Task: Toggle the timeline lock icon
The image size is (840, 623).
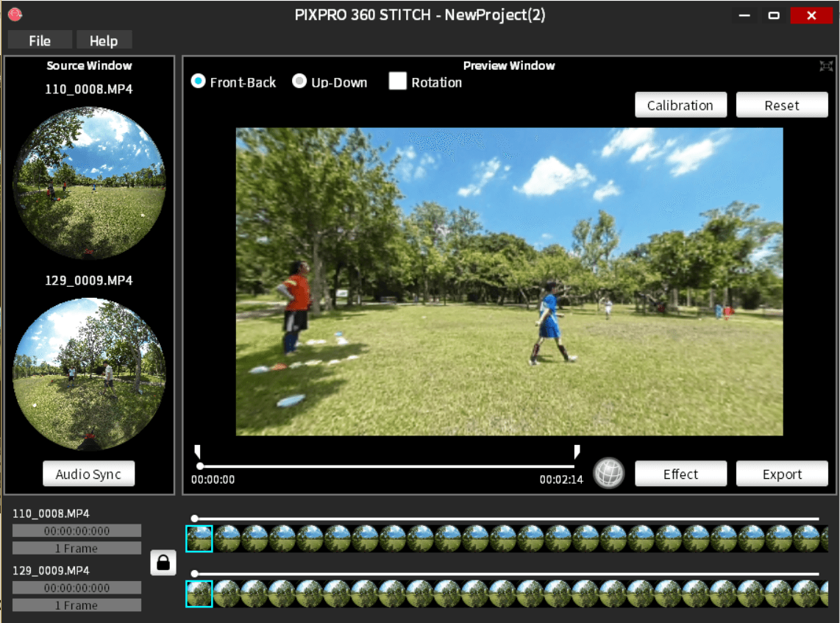Action: tap(163, 563)
